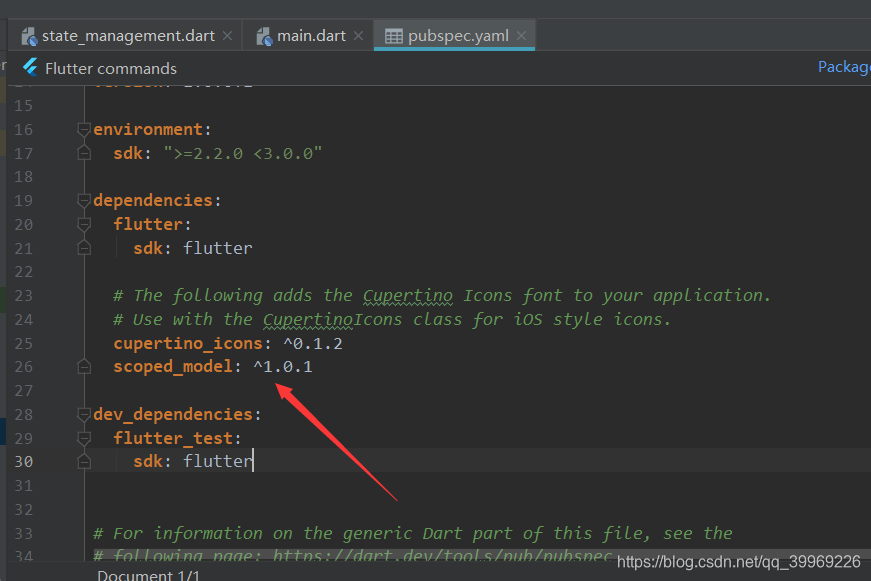Screen dimensions: 871x581
Task: Close the pubspec.yaml tab
Action: point(521,34)
